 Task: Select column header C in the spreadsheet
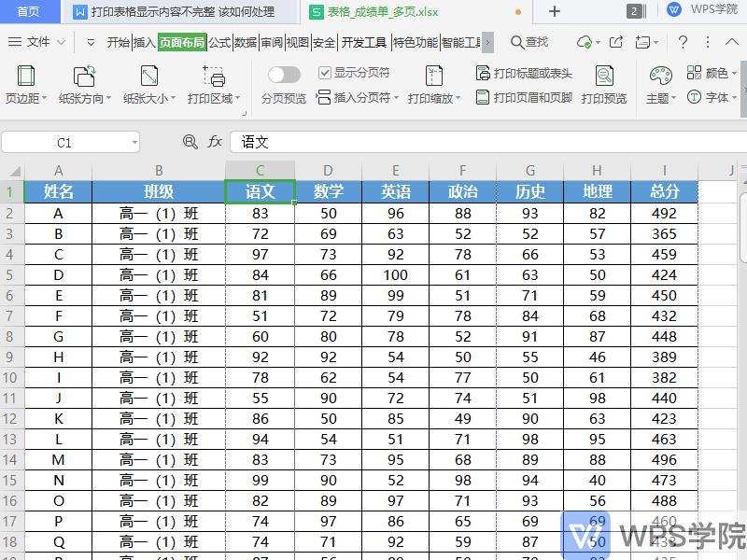(x=259, y=171)
